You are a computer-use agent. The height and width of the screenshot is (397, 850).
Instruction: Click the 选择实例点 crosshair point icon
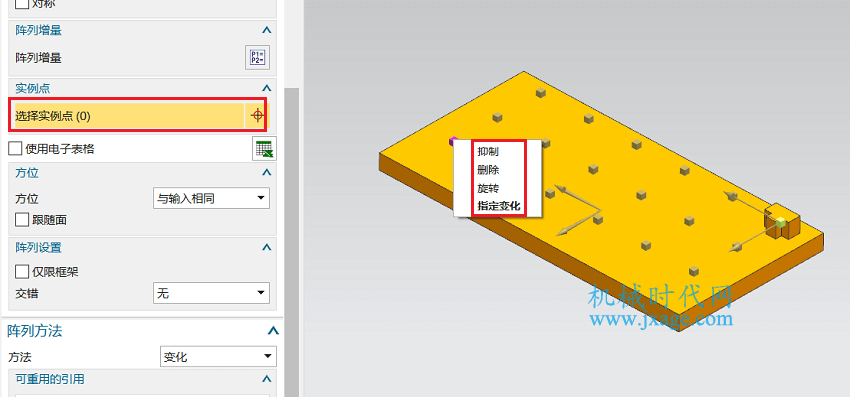(x=257, y=115)
